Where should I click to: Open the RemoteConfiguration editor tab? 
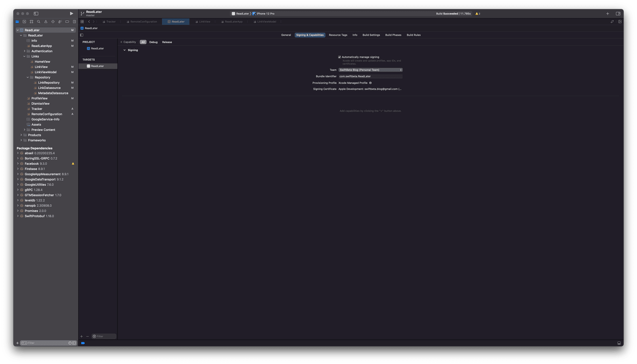142,22
